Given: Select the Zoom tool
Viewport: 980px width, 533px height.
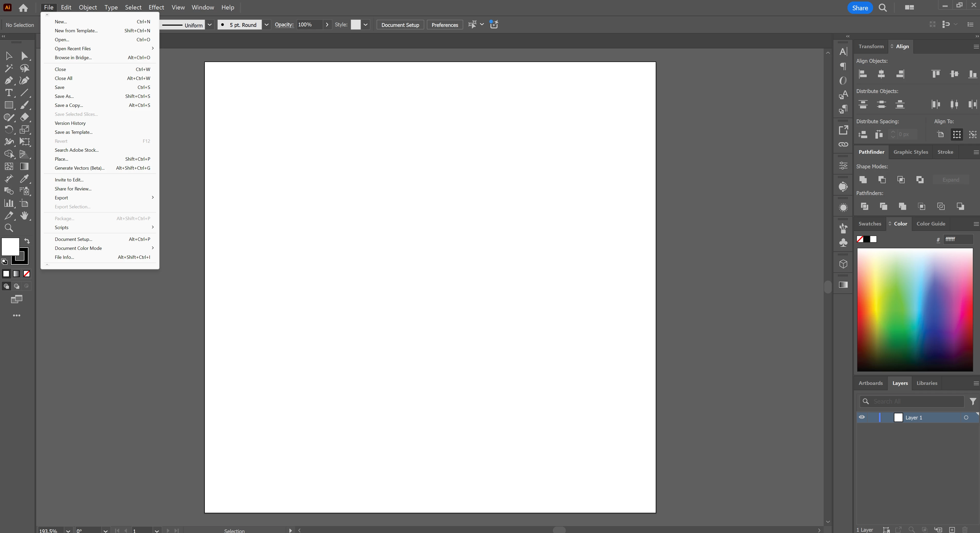Looking at the screenshot, I should click(8, 228).
